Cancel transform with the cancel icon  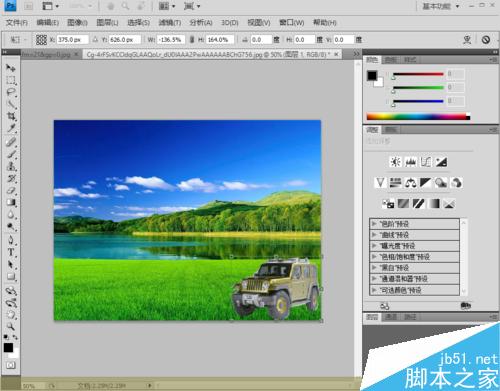click(x=486, y=40)
